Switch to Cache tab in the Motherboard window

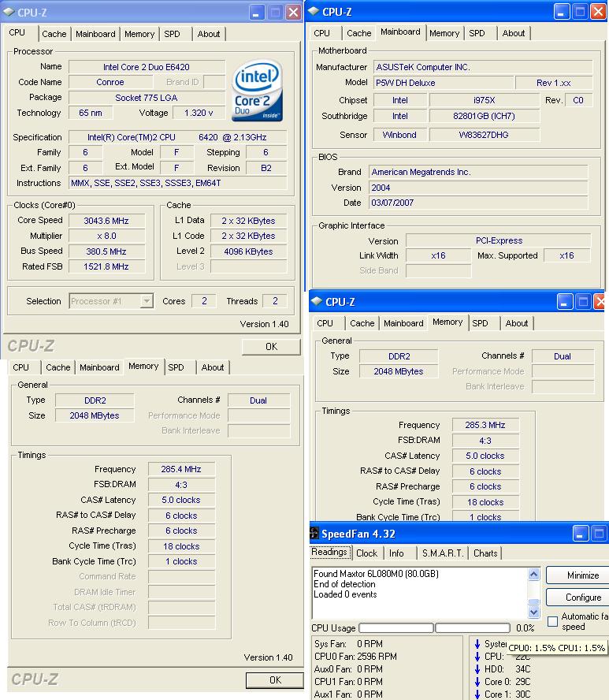(358, 33)
